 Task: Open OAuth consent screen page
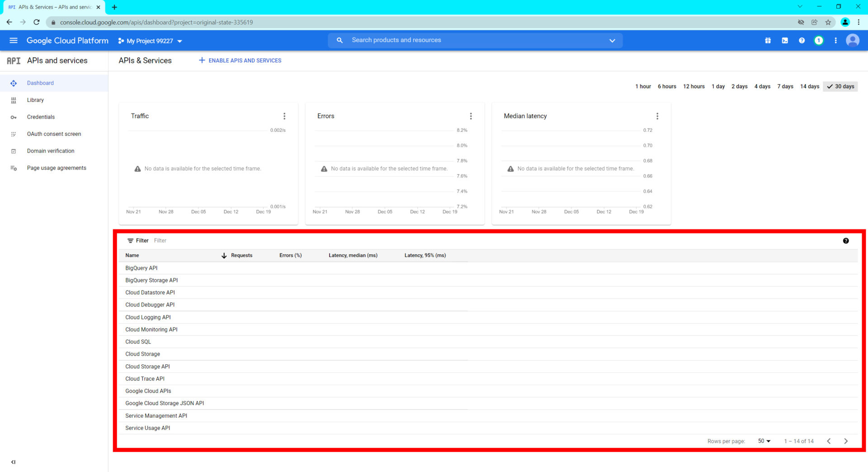pos(54,134)
